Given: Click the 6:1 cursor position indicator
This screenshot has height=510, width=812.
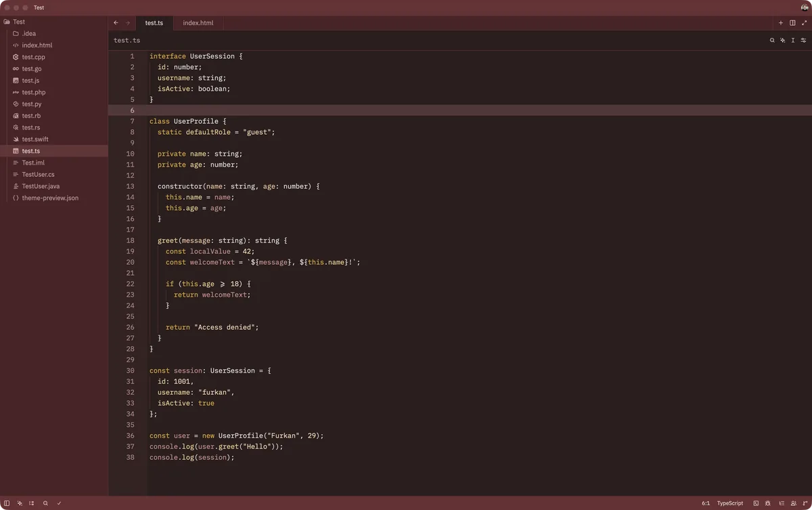Looking at the screenshot, I should 706,503.
